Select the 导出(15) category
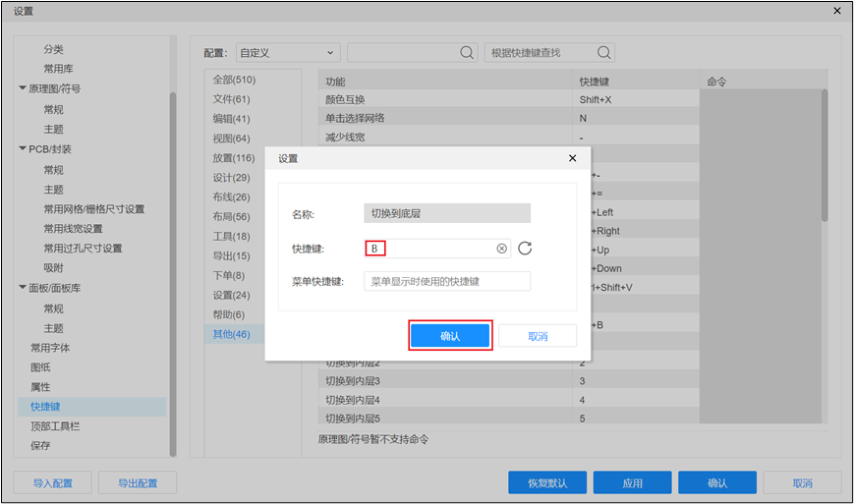The width and height of the screenshot is (854, 504). click(x=232, y=255)
